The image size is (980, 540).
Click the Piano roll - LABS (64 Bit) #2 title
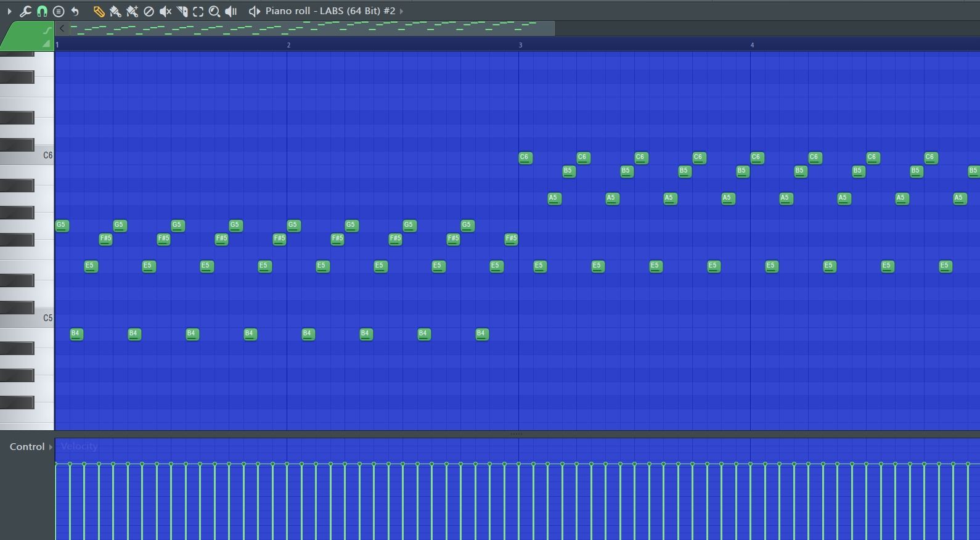coord(330,11)
